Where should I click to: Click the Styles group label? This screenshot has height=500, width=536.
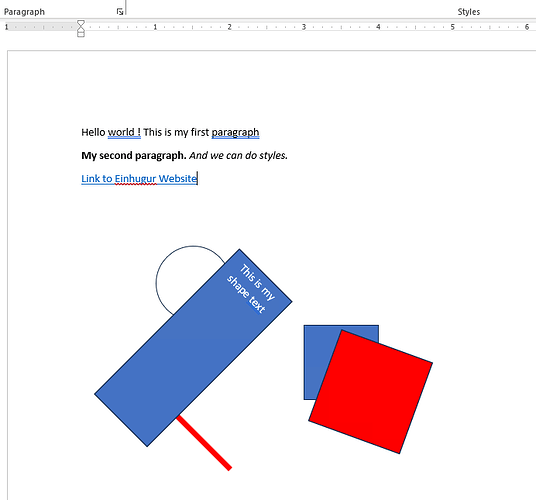469,12
